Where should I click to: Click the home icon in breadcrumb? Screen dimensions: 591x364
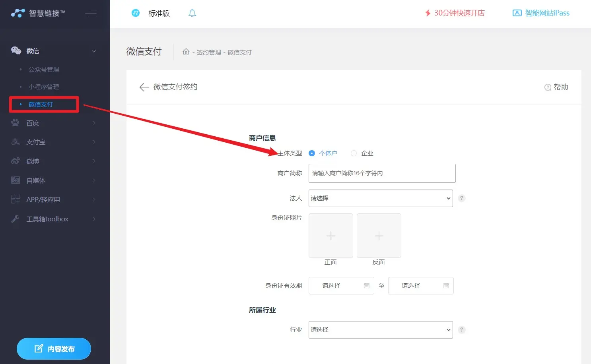click(186, 52)
